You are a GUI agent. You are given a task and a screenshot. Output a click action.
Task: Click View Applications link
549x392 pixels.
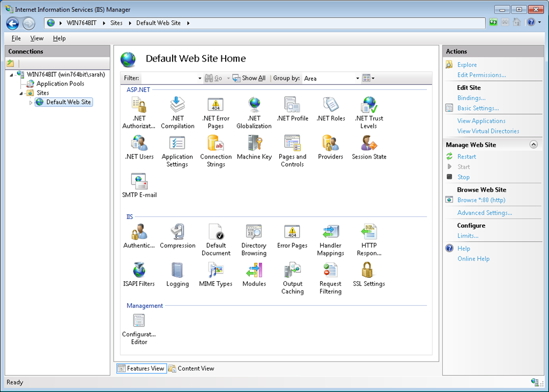point(481,120)
